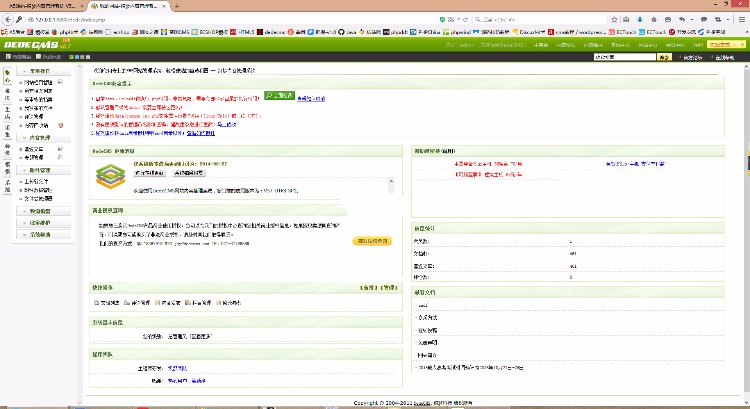Open the phpwind bookmark
This screenshot has height=409, width=750.
(457, 32)
